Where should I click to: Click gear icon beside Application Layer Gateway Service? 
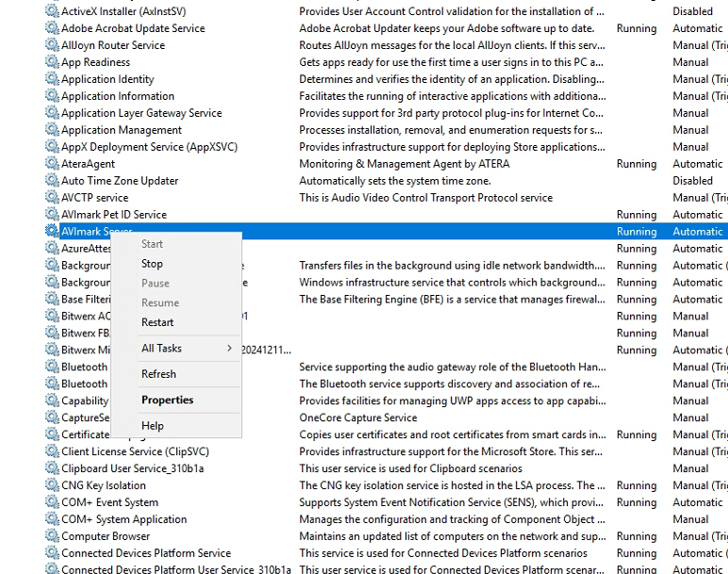[x=52, y=113]
